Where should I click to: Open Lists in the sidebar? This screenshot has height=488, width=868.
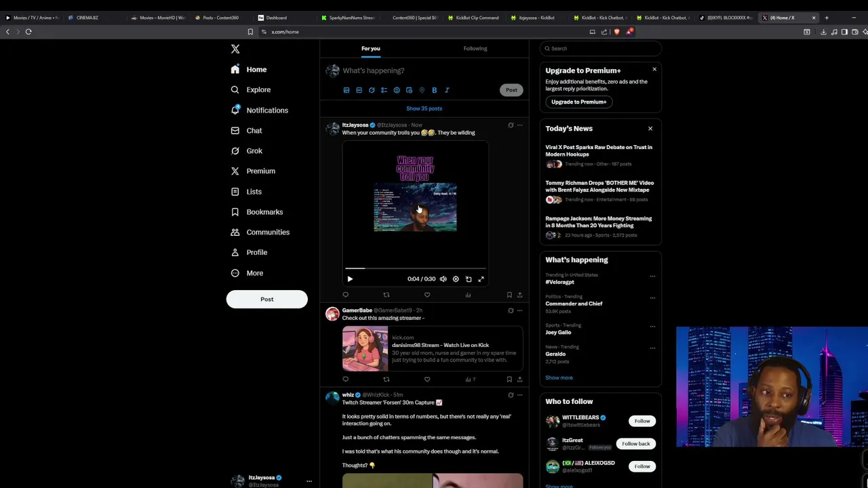(246, 191)
